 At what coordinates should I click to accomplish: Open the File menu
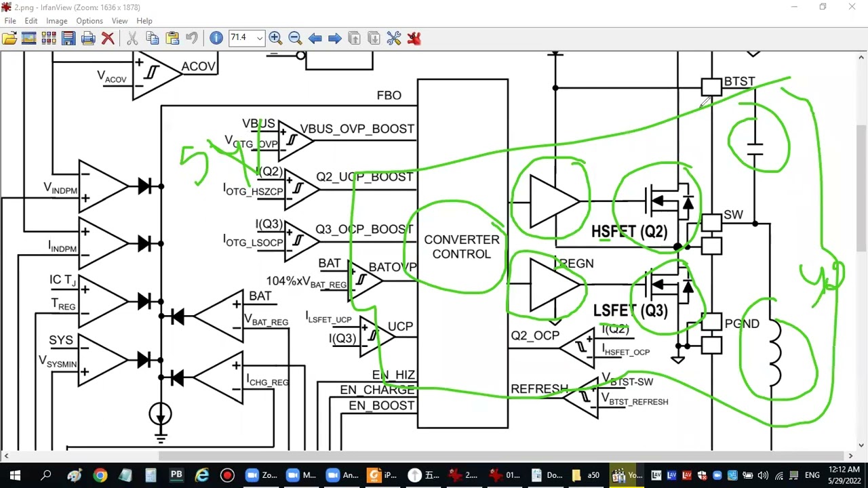pos(10,21)
